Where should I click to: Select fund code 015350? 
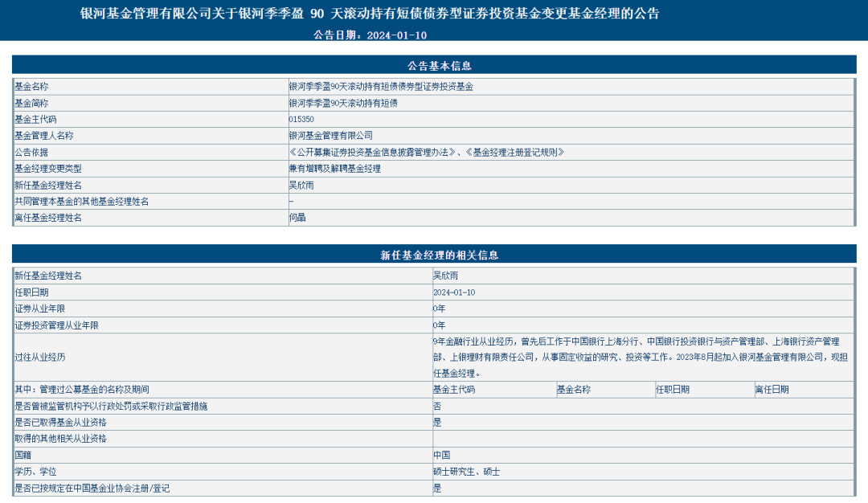click(301, 120)
